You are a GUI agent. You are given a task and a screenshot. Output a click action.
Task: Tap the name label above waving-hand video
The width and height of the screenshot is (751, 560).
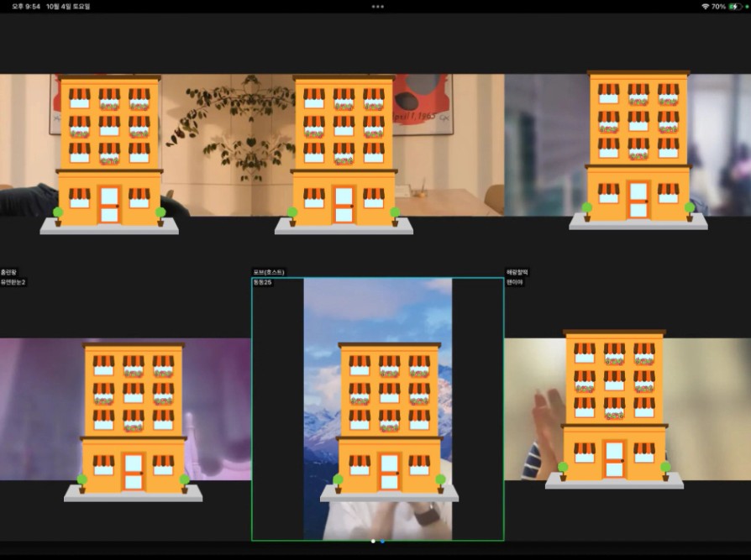(x=516, y=272)
